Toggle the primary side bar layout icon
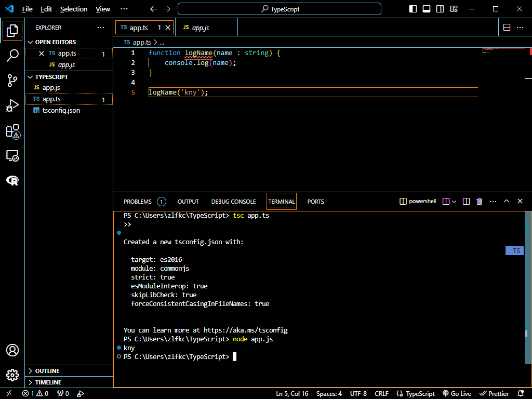532x399 pixels. coord(413,9)
